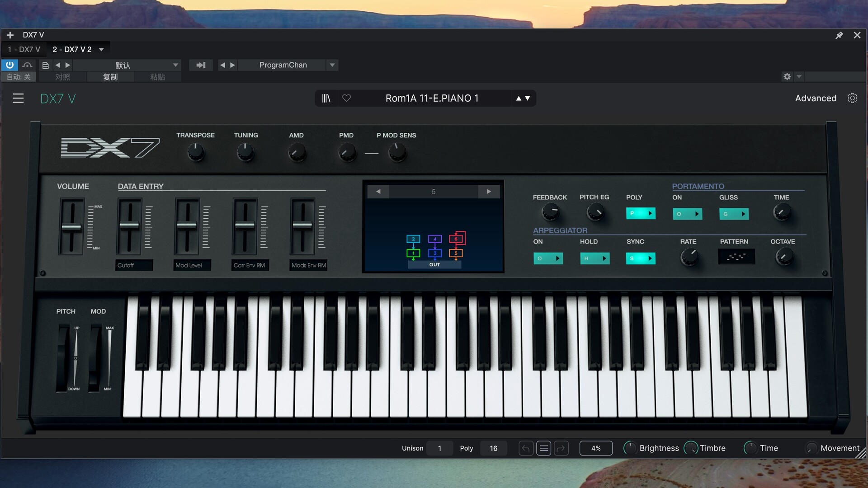
Task: Click the 复制 copy button
Action: coord(110,77)
